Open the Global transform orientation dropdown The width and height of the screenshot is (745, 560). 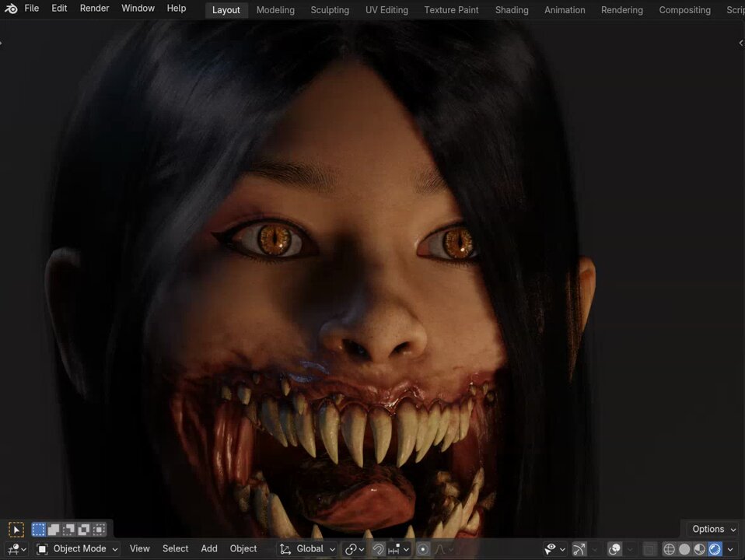pos(307,549)
